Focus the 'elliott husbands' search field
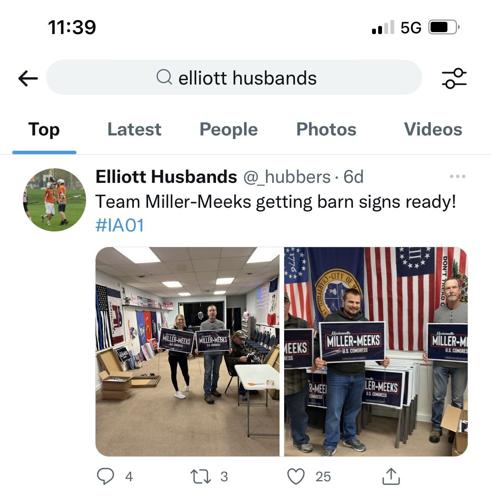Viewport: 491px width, 500px height. point(234,78)
